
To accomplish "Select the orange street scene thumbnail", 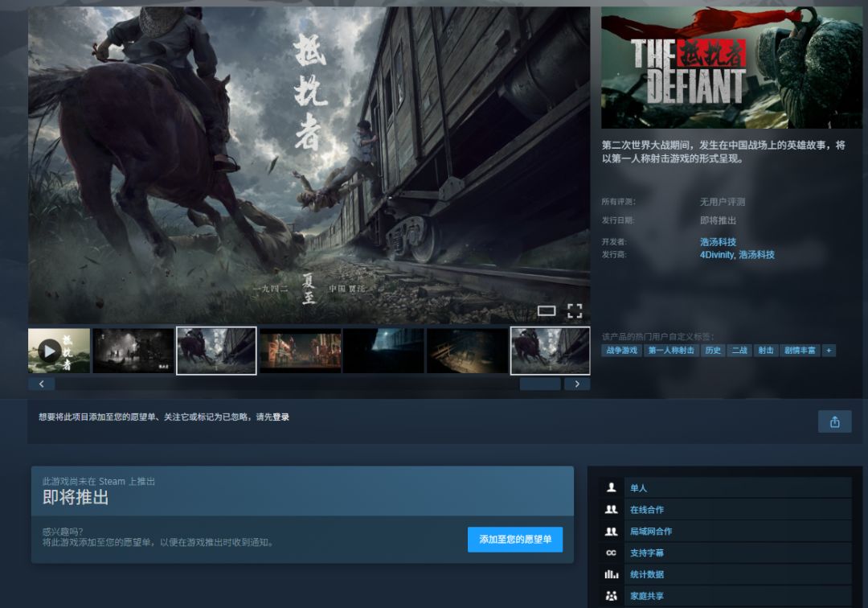I will 300,351.
